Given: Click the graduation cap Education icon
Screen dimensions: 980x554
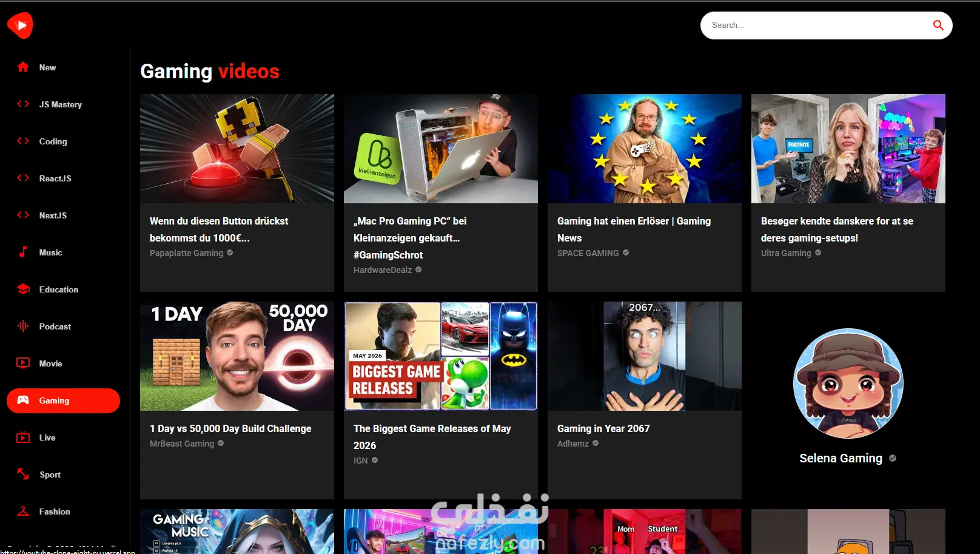Looking at the screenshot, I should pyautogui.click(x=23, y=289).
